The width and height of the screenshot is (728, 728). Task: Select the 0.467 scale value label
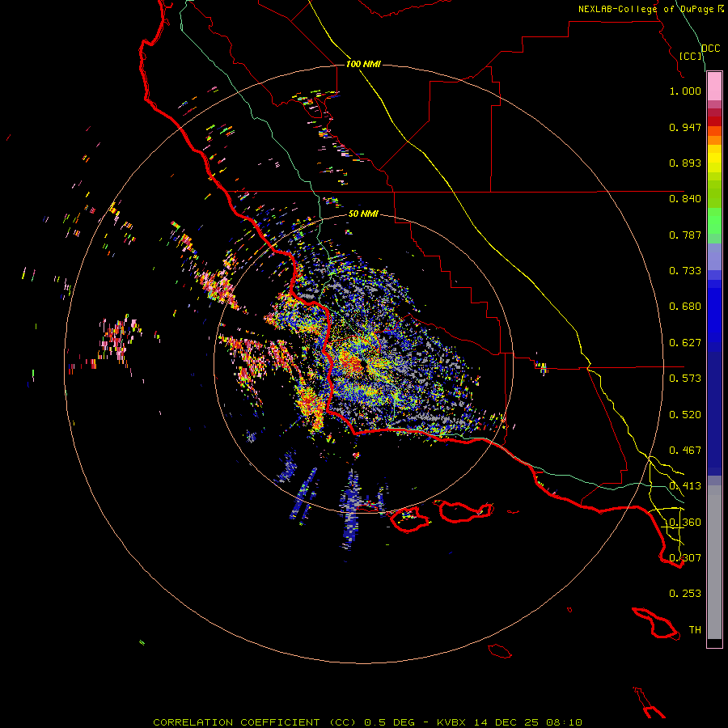[x=685, y=451]
